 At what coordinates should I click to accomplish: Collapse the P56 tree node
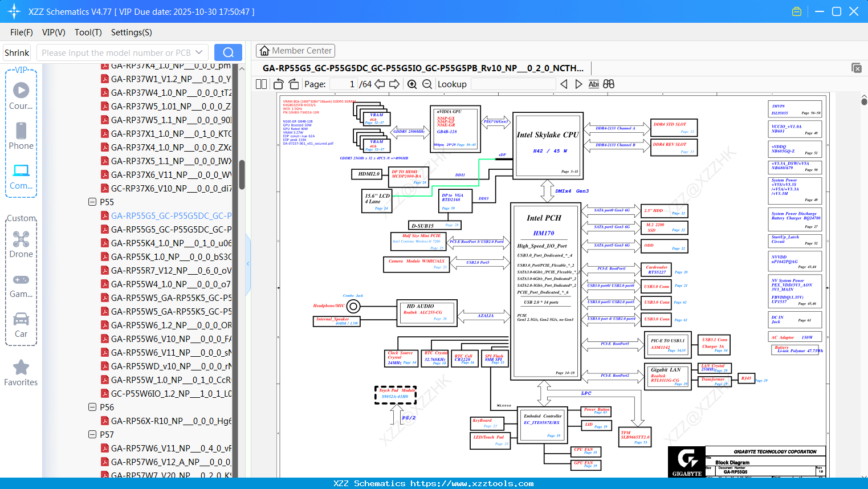pos(92,407)
